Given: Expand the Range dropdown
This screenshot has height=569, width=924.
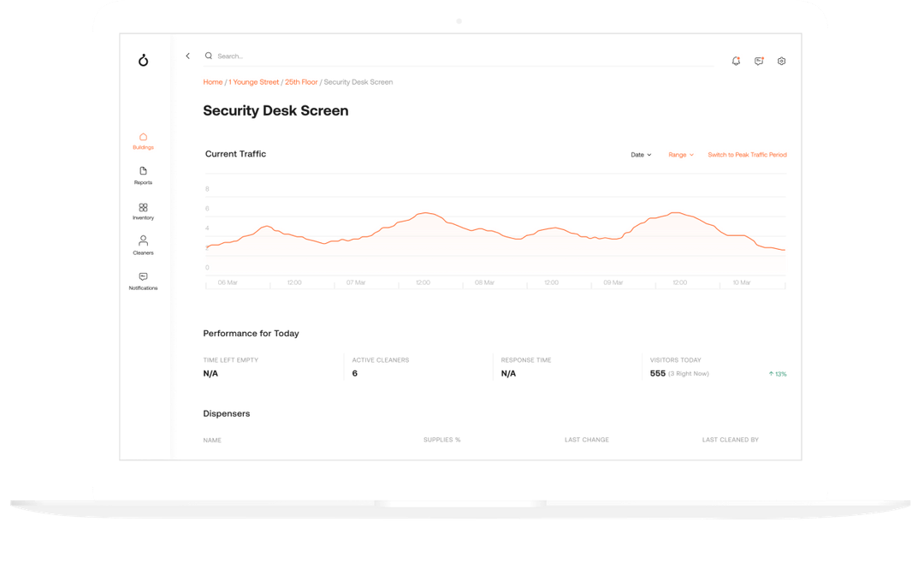Looking at the screenshot, I should [681, 155].
